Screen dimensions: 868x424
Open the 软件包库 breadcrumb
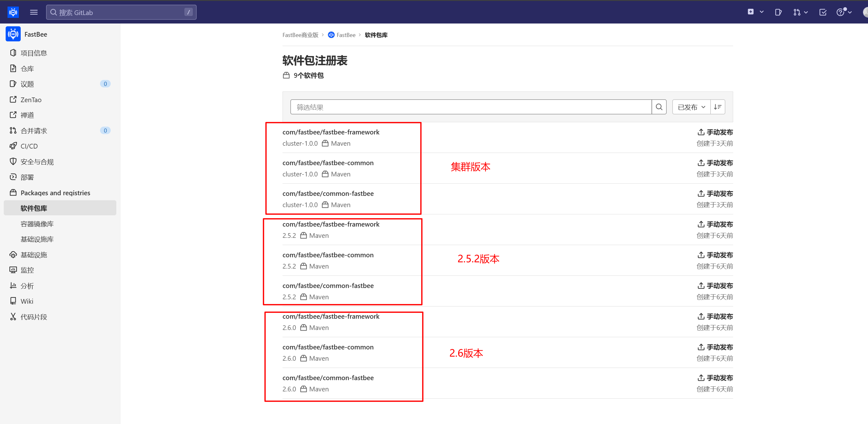point(376,35)
